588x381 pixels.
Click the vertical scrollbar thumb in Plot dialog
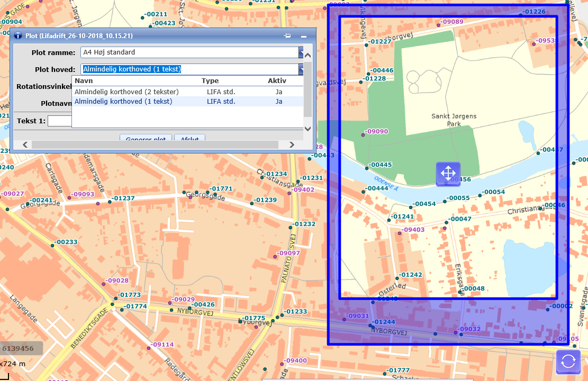click(x=307, y=89)
